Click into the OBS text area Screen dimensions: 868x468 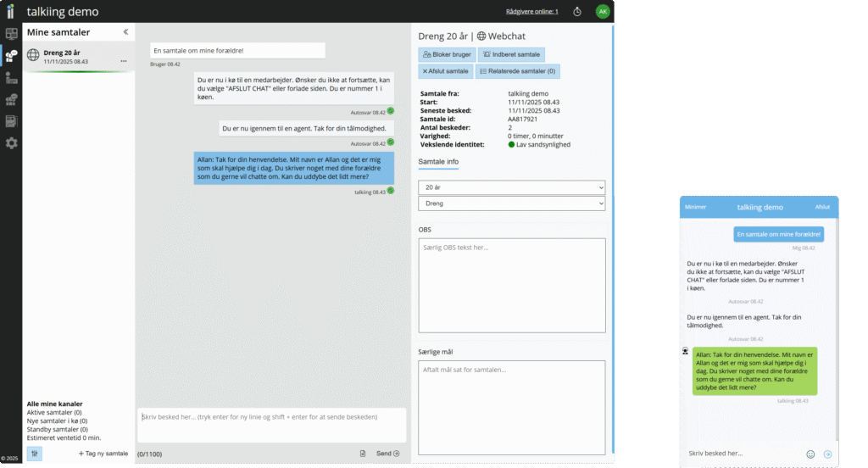(x=512, y=286)
